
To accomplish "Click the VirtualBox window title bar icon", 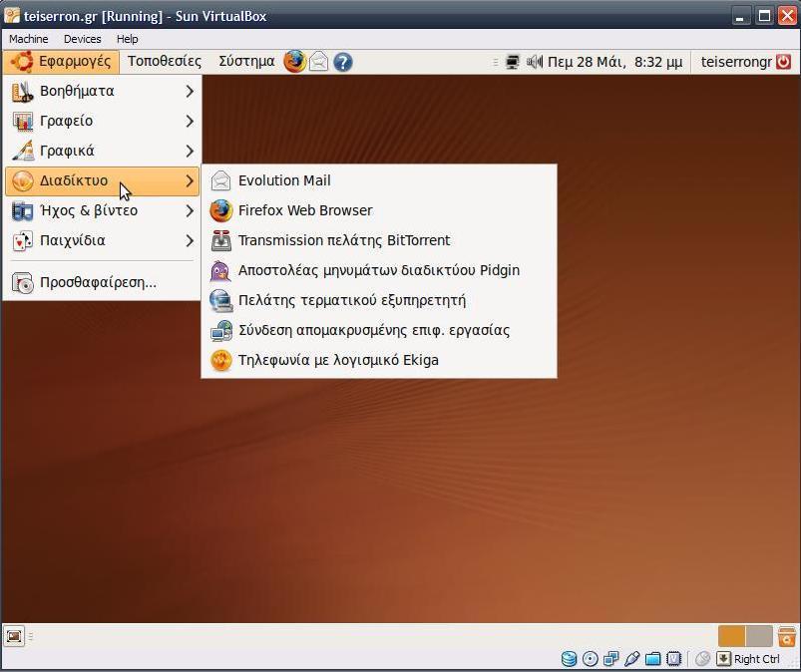I will [x=11, y=16].
